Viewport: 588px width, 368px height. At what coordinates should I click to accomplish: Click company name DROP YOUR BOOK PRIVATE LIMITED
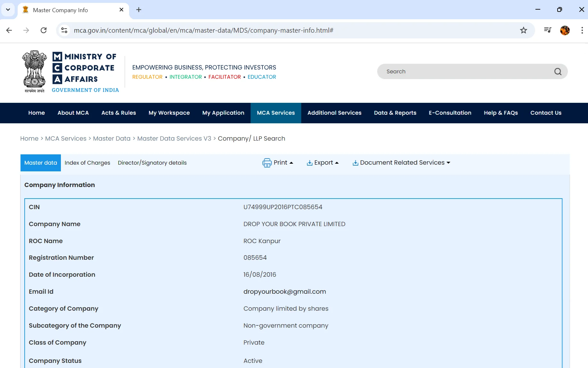click(x=294, y=224)
